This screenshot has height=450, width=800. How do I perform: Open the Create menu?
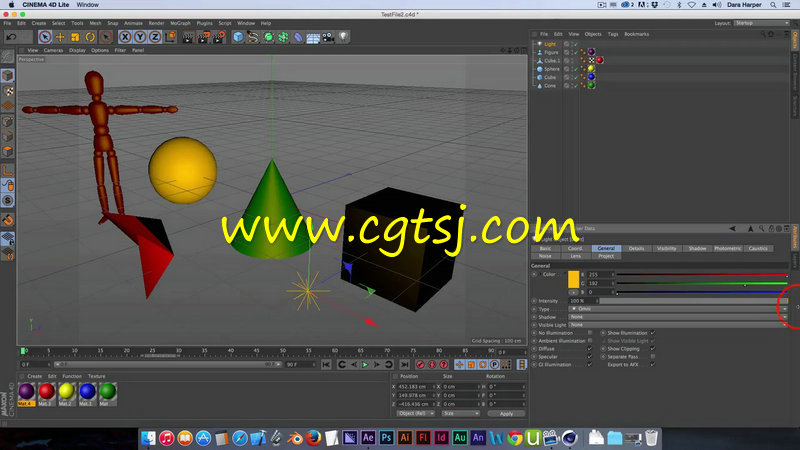tap(39, 23)
